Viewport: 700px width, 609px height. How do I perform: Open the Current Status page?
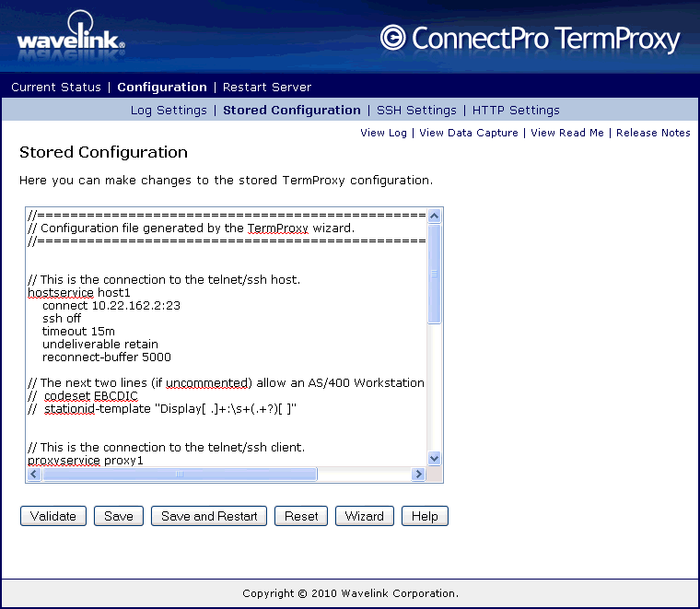pos(56,87)
